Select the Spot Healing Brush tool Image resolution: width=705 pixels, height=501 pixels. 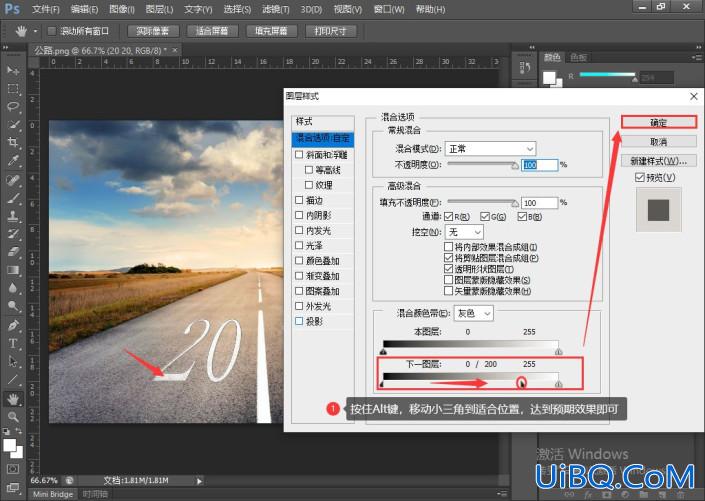tap(13, 180)
